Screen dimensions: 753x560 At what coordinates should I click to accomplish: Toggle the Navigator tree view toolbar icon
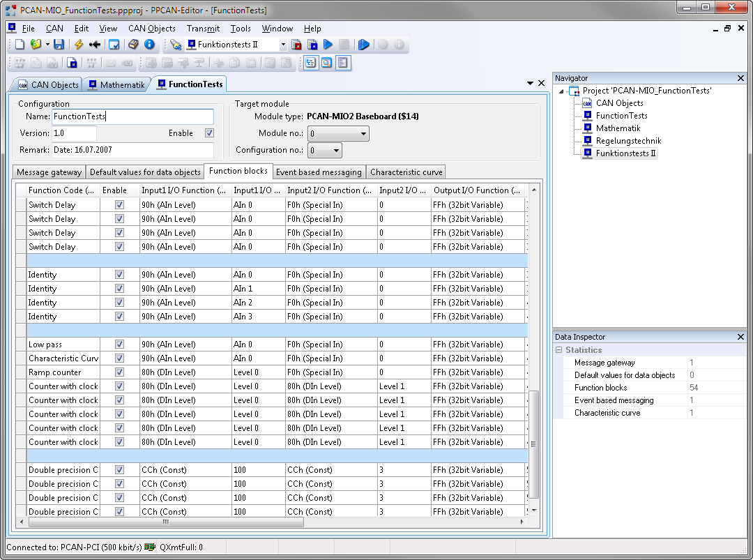click(310, 63)
